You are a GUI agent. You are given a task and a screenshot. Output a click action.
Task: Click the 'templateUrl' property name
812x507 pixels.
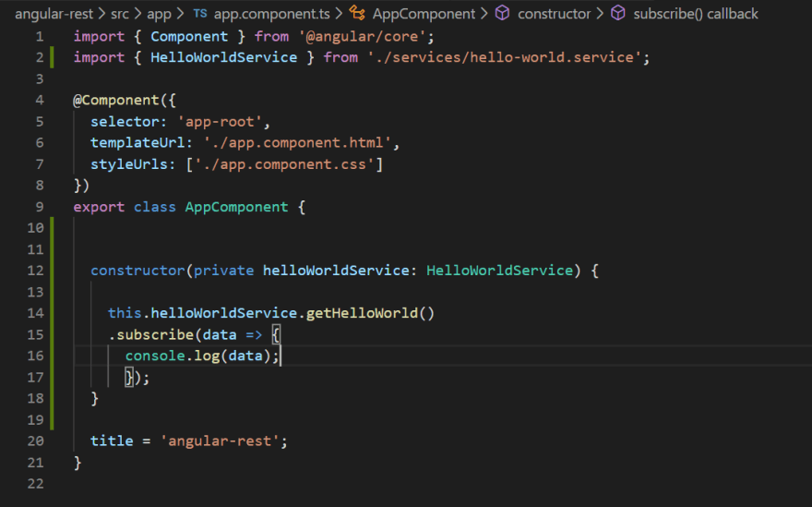(x=137, y=142)
